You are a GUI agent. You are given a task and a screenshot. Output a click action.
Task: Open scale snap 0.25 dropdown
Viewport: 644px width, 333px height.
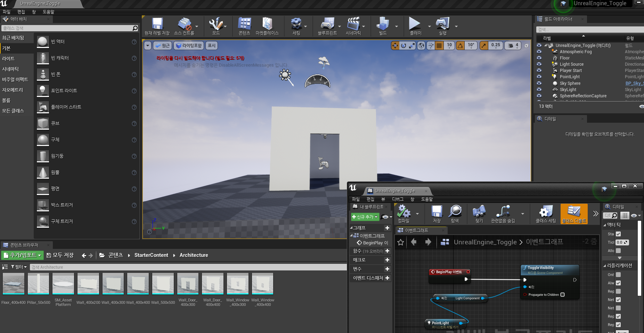coord(496,45)
